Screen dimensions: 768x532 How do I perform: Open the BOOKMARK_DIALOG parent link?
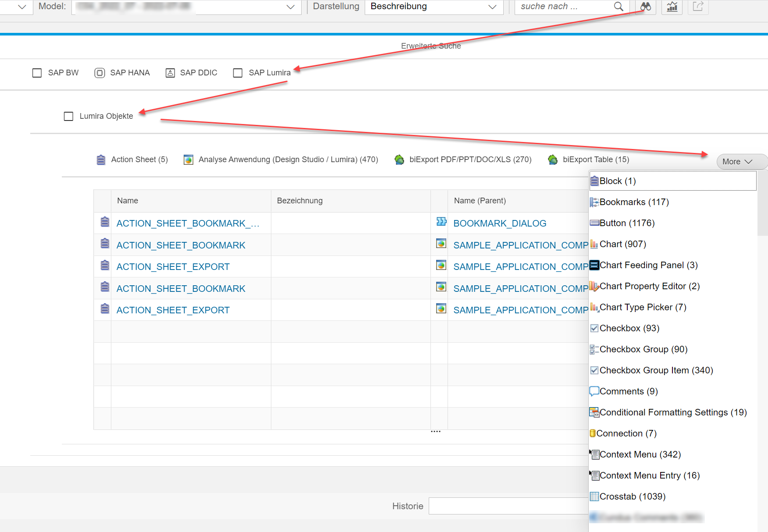(x=500, y=223)
